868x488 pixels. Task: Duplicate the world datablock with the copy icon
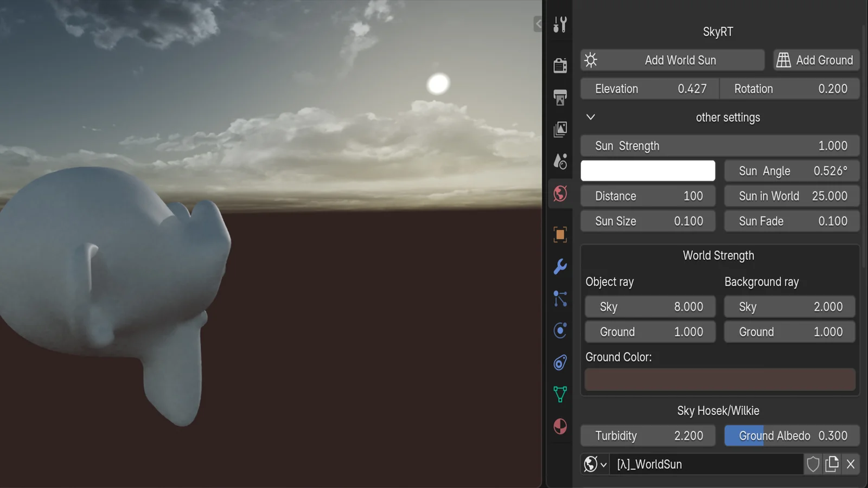pos(832,464)
